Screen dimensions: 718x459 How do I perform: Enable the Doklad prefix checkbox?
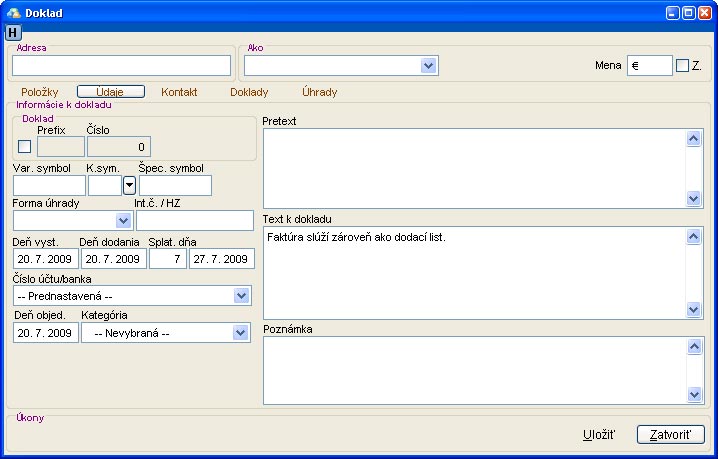24,147
